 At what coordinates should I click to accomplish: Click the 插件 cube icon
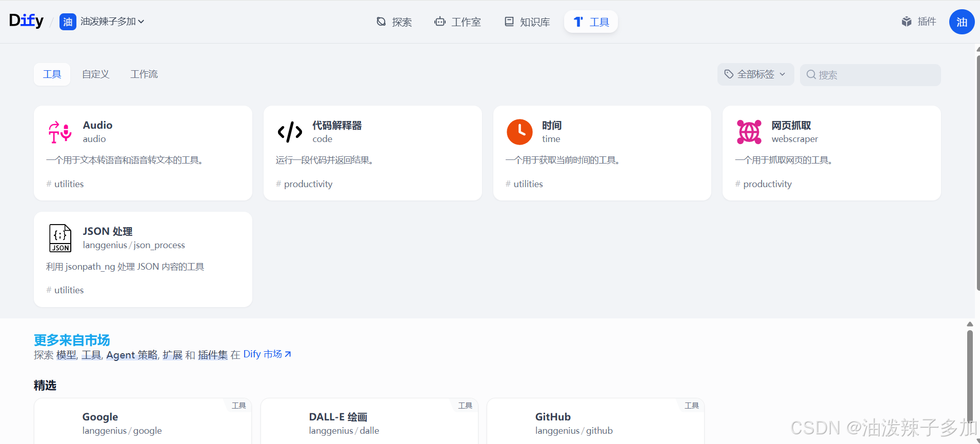click(x=907, y=22)
